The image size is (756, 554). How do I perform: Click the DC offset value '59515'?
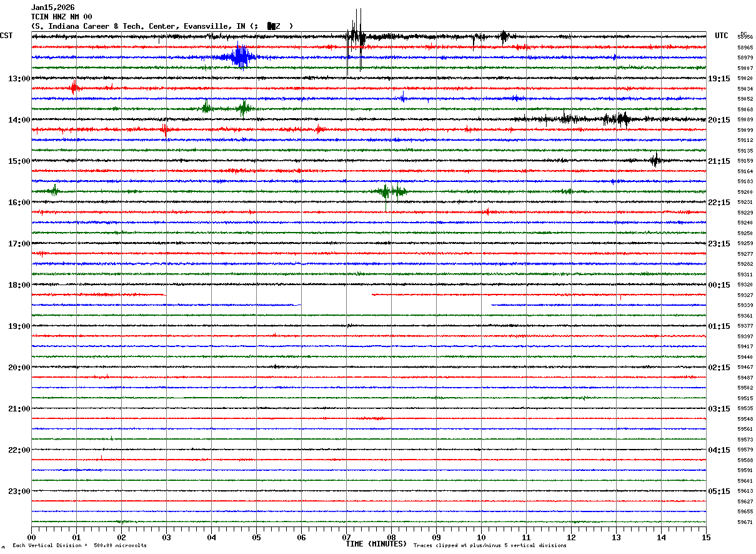click(745, 398)
